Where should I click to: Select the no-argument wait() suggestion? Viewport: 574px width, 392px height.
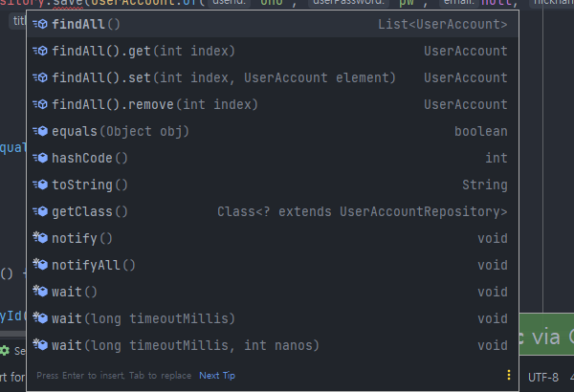click(x=273, y=292)
